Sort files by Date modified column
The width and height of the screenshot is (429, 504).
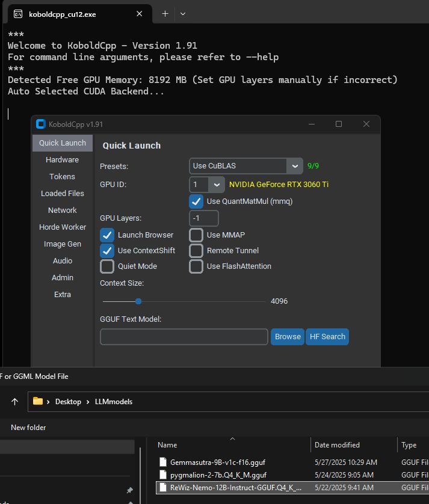337,445
